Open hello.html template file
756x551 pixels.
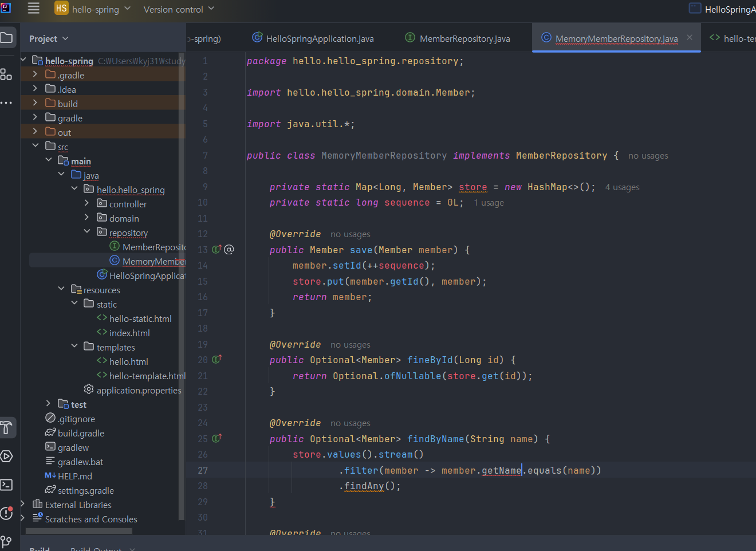coord(122,361)
